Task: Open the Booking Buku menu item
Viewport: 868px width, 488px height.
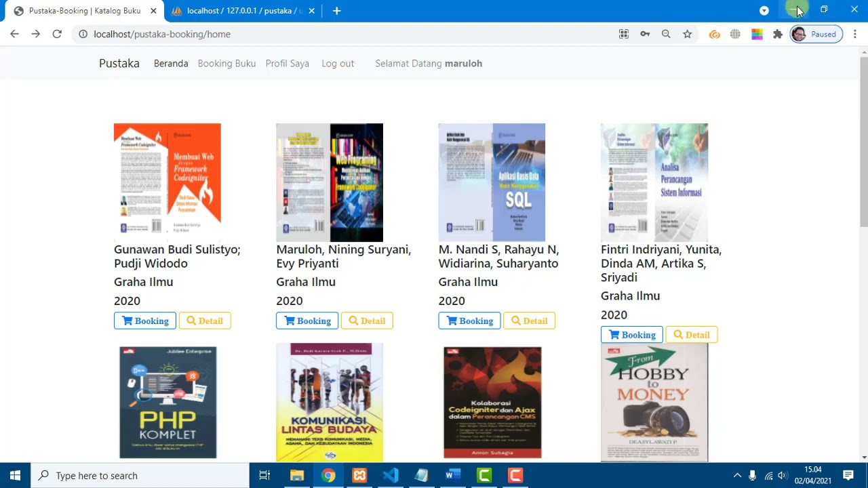Action: 226,63
